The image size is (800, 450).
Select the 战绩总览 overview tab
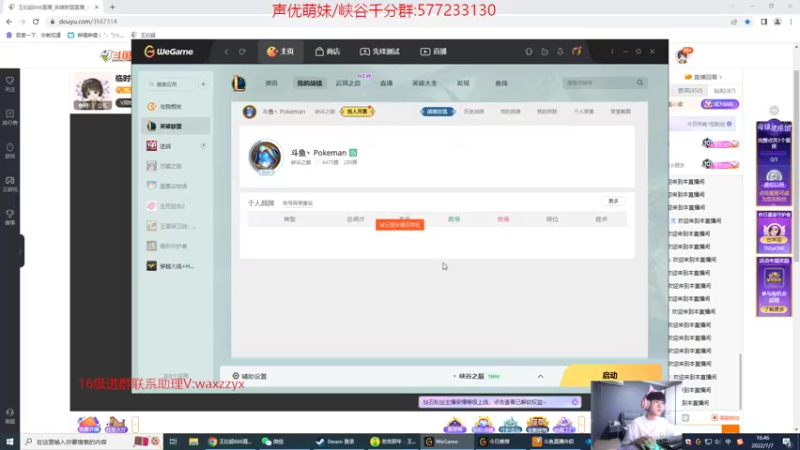(x=437, y=111)
